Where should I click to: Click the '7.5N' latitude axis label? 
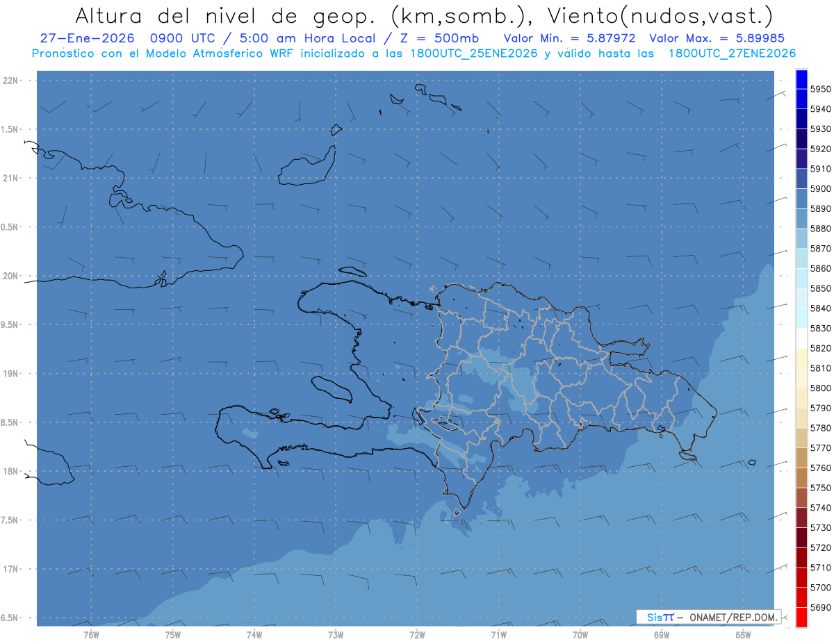point(10,520)
